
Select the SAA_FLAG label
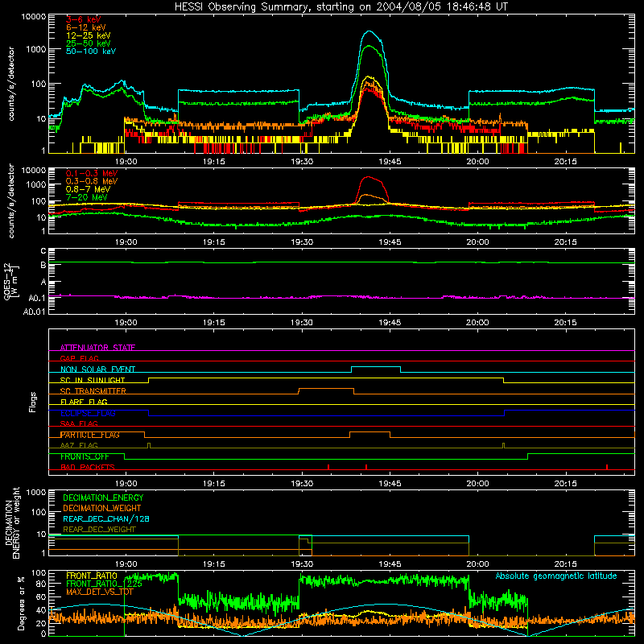point(79,423)
